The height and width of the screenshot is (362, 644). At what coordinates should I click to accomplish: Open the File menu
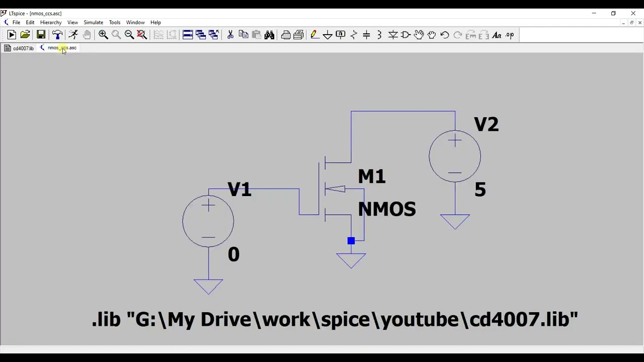pyautogui.click(x=17, y=23)
